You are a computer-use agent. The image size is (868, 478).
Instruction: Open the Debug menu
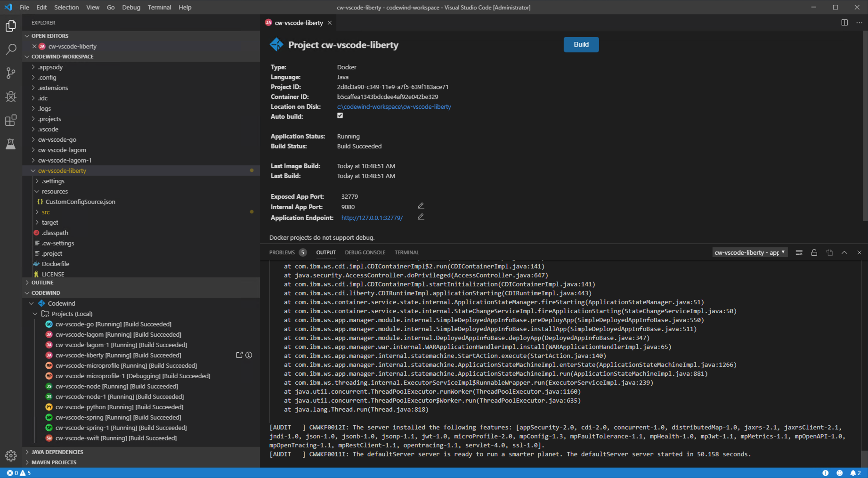click(x=131, y=7)
